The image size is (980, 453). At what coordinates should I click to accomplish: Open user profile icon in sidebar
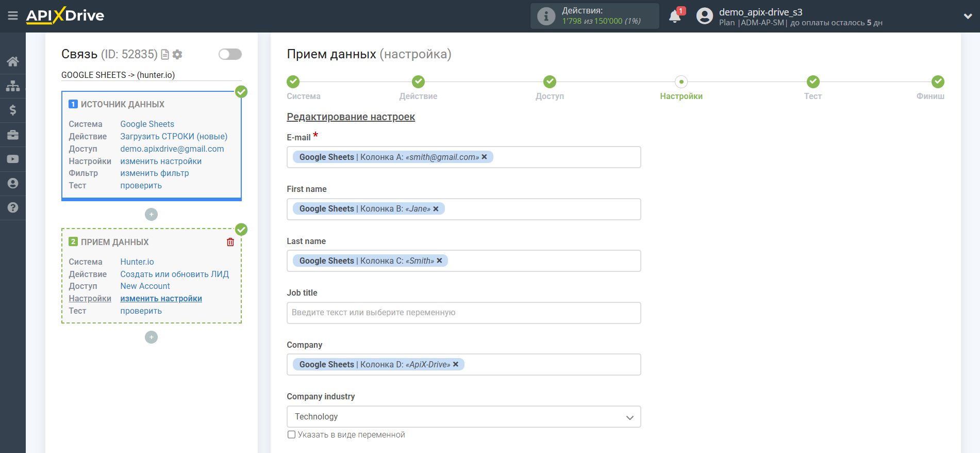[13, 183]
